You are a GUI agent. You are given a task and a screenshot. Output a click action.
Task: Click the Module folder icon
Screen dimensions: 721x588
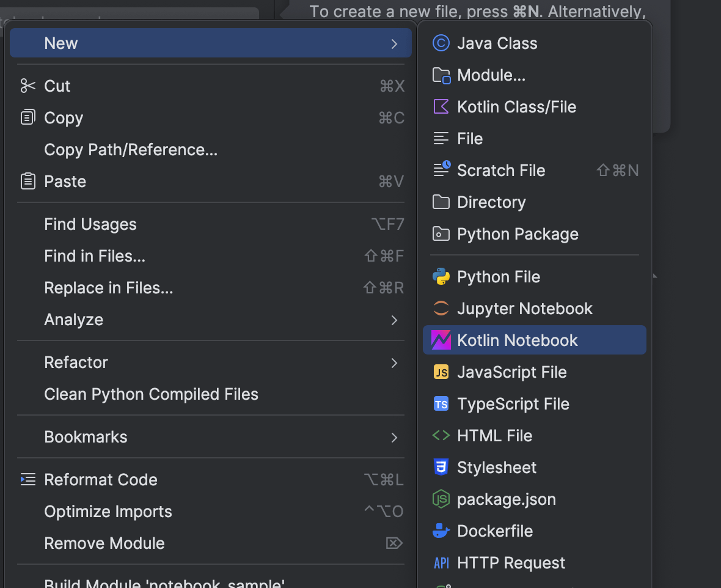tap(441, 75)
